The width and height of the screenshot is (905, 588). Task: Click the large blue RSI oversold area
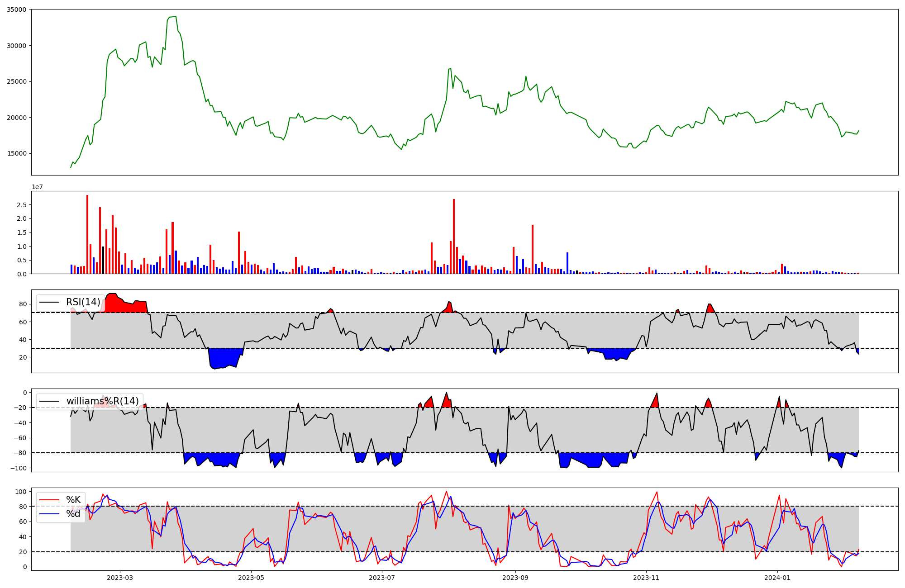224,358
